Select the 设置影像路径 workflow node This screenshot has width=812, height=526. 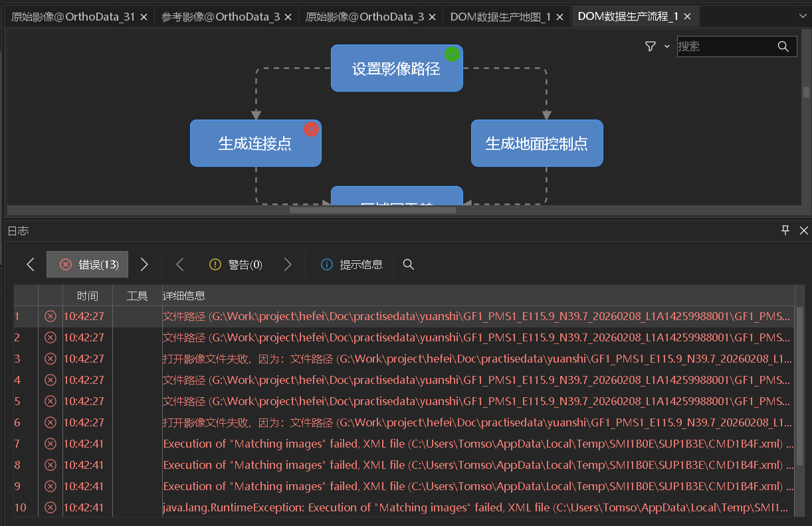[x=396, y=68]
